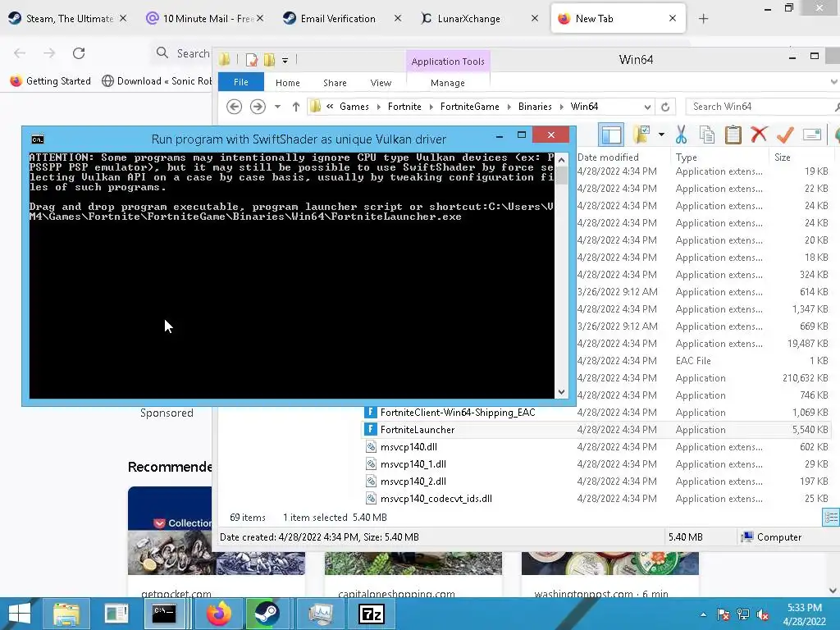Expand breadcrumb arrow after Binaries

[x=561, y=107]
